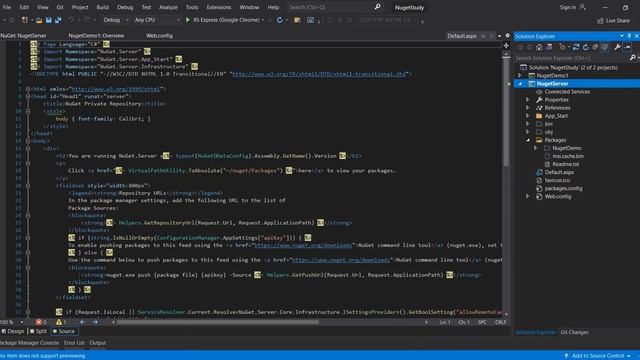Click Pending Changes Filter clock icon
Screen dimensions: 640x360
point(562,47)
